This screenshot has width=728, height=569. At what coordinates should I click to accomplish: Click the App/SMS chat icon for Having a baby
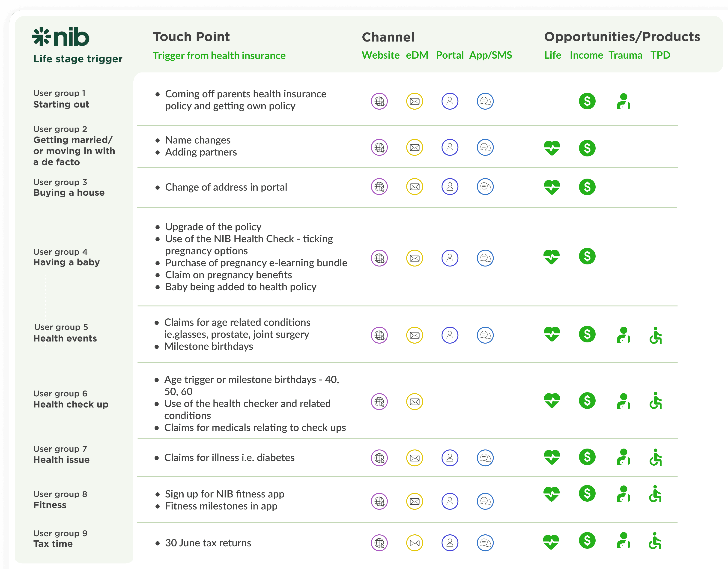(x=485, y=258)
